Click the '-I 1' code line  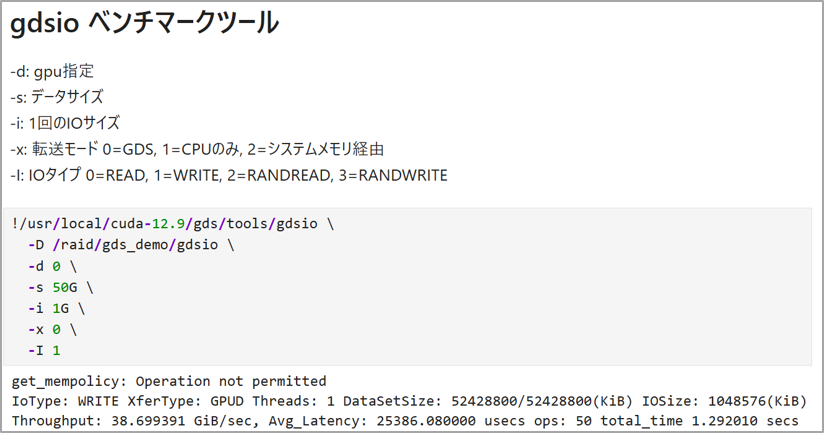(x=44, y=350)
